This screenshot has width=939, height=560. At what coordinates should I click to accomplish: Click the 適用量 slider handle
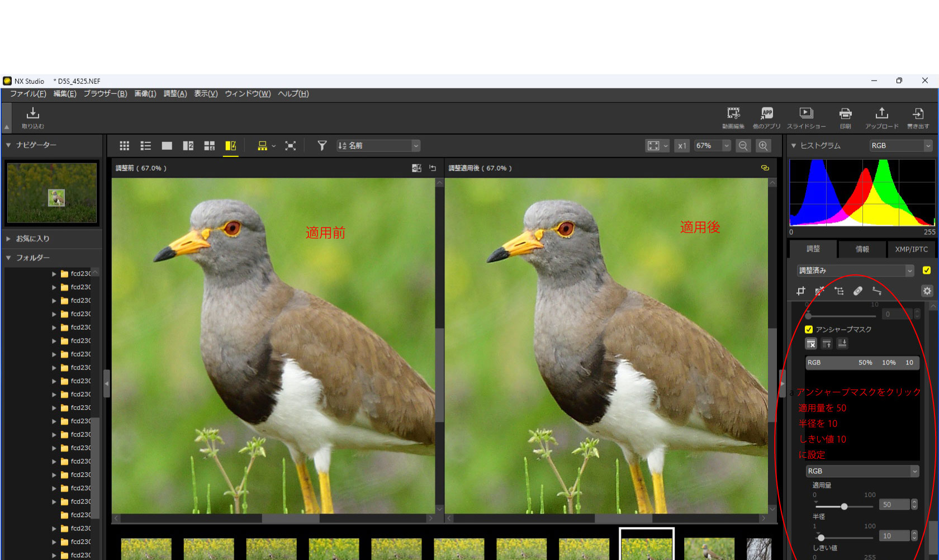844,506
